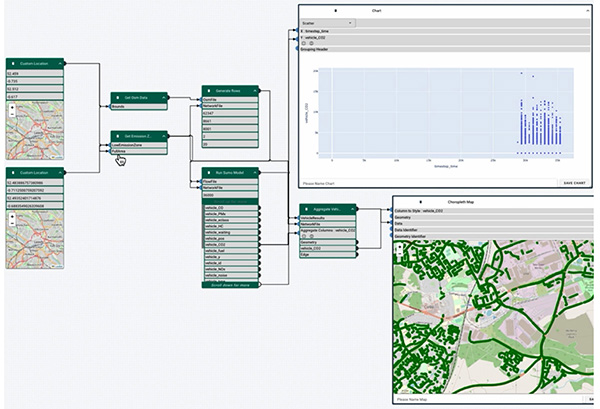600x409 pixels.
Task: Click the input port of Grouping Header in Chart
Action: [x=297, y=49]
